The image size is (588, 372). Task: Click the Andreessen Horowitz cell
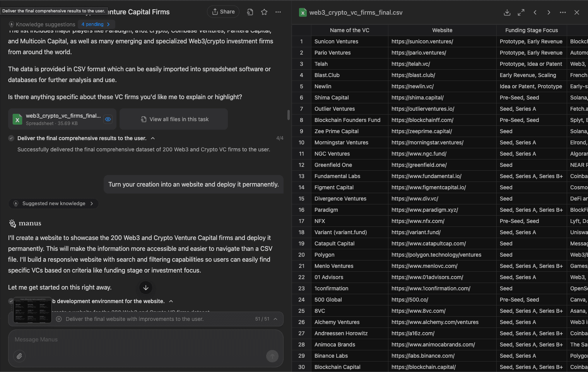349,333
